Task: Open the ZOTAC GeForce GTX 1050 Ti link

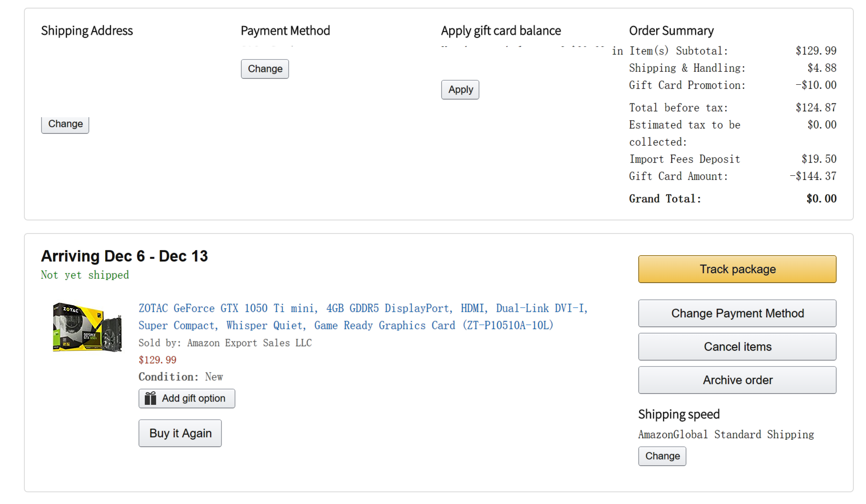Action: tap(363, 317)
